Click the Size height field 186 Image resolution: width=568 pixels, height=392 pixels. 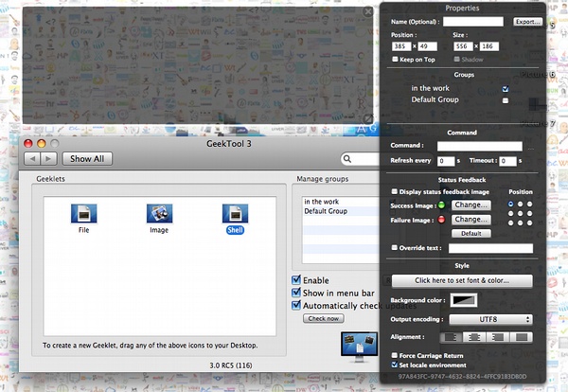(489, 46)
